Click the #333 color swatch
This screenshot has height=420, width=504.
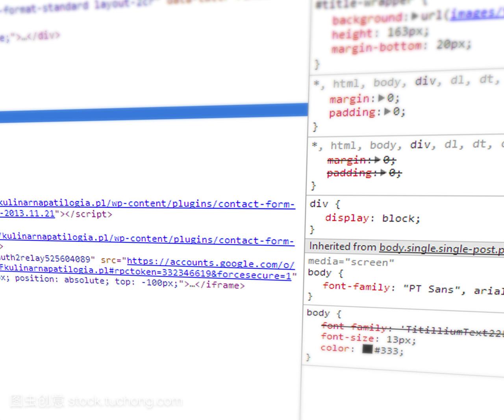click(367, 349)
